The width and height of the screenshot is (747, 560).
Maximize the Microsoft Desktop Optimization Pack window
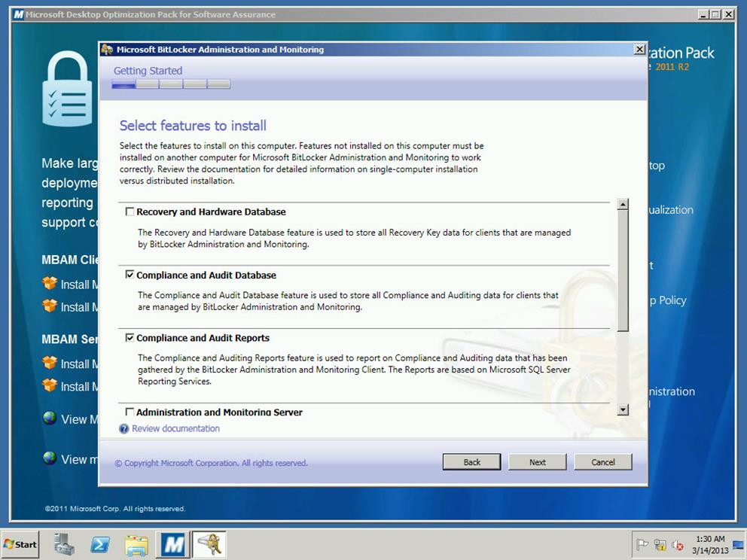point(715,14)
